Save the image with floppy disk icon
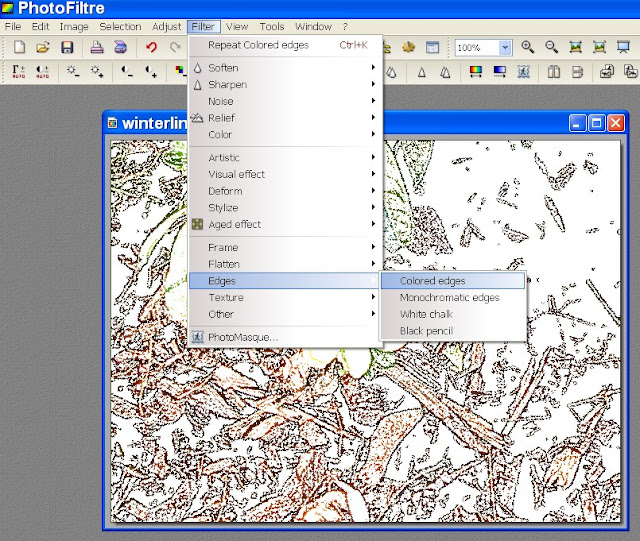The width and height of the screenshot is (640, 541). point(67,47)
